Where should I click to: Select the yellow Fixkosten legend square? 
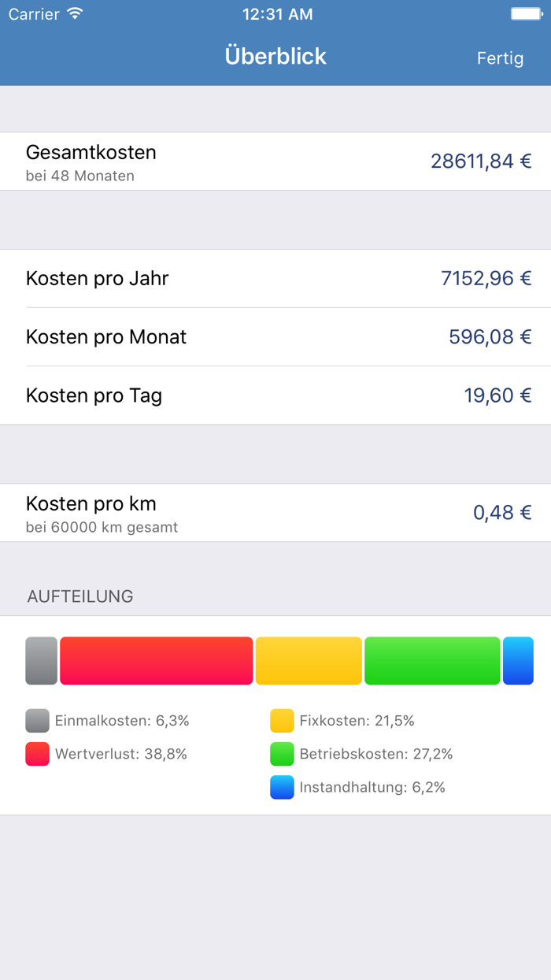tap(282, 720)
